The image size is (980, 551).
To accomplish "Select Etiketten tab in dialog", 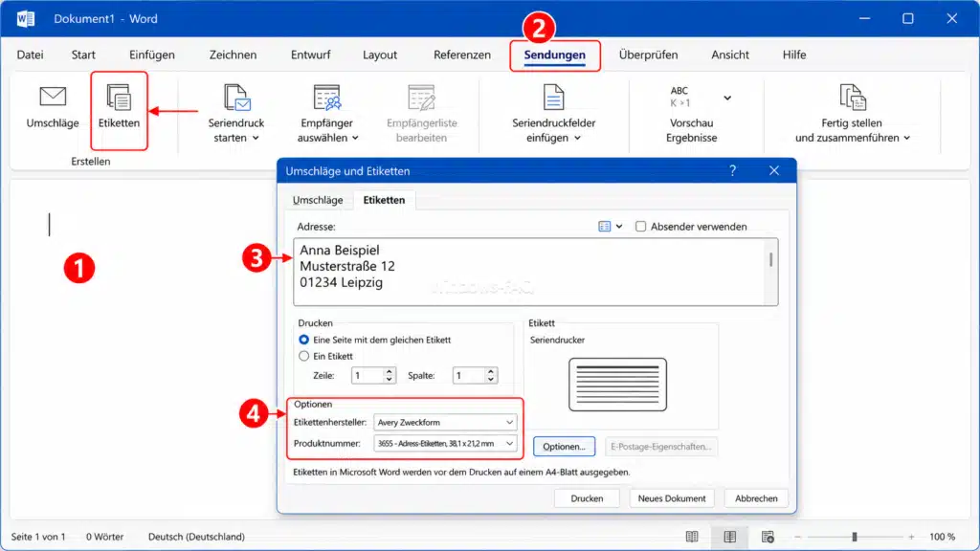I will tap(384, 200).
